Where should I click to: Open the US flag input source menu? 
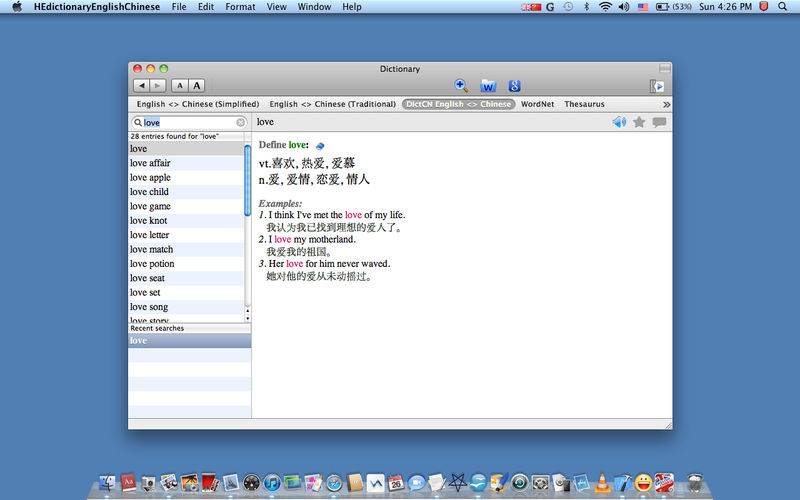click(642, 7)
